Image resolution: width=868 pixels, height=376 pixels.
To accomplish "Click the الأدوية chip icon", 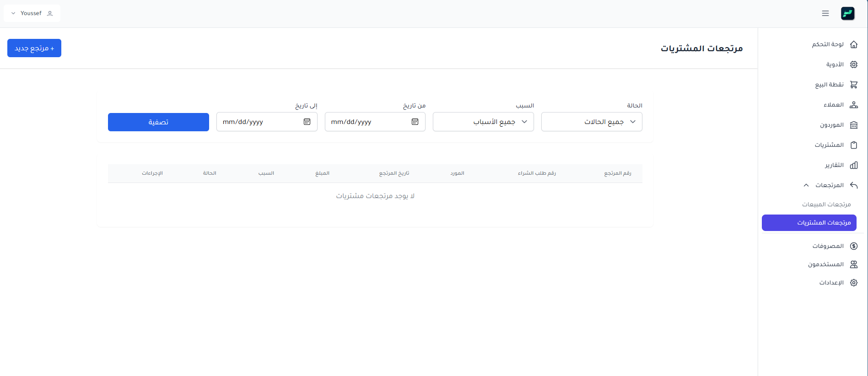I will tap(854, 64).
